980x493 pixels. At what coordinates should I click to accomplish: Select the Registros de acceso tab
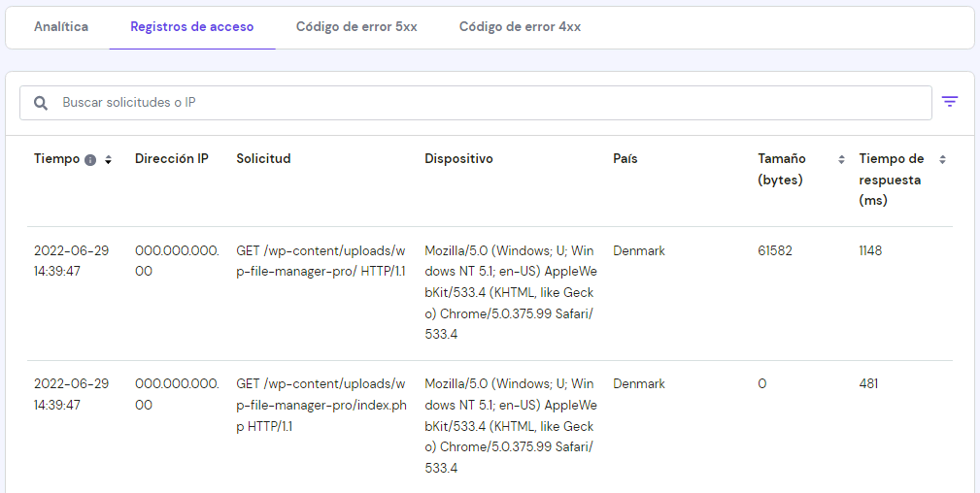(x=192, y=27)
